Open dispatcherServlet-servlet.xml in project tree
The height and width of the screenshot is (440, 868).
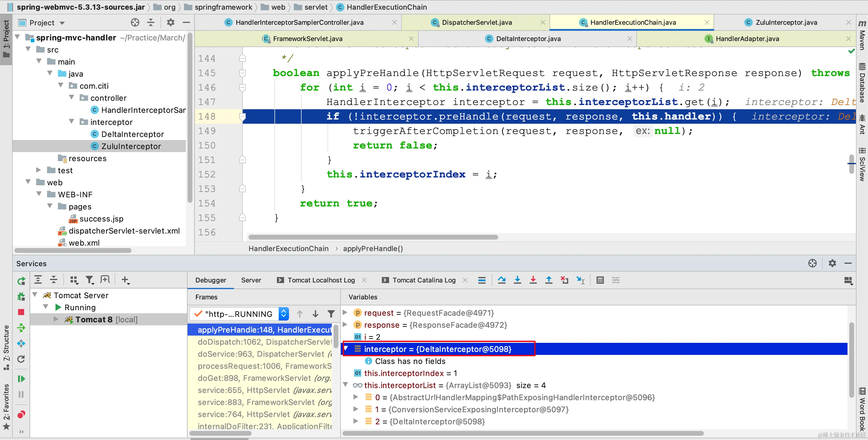124,230
